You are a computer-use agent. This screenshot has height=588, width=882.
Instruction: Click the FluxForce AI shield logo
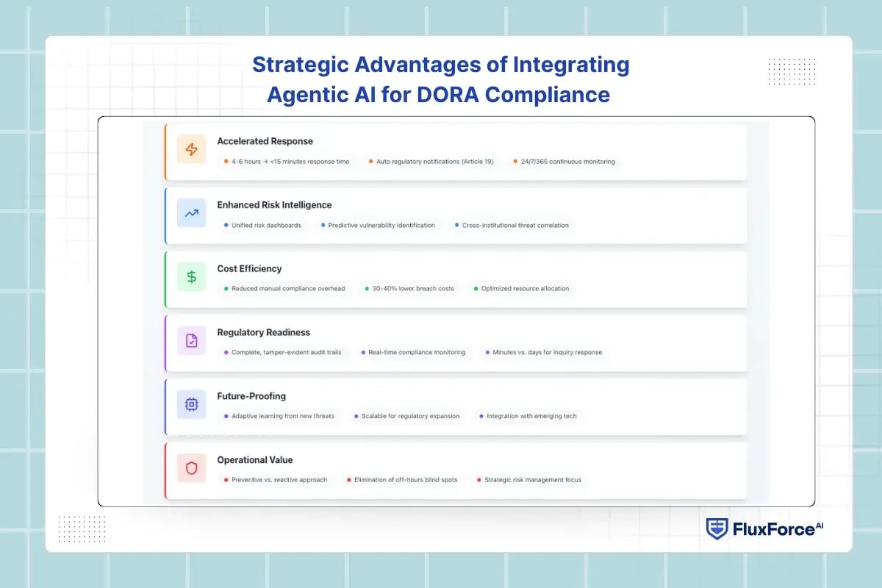coord(717,529)
